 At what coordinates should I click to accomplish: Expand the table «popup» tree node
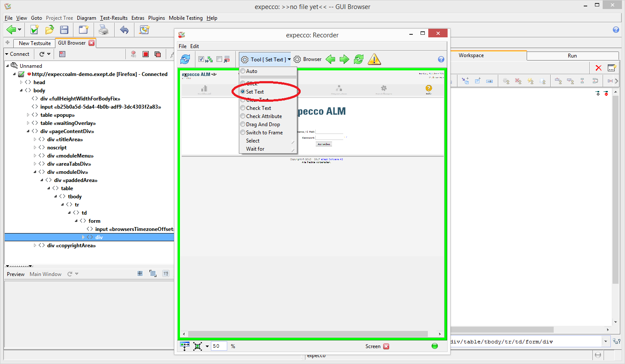tap(28, 115)
